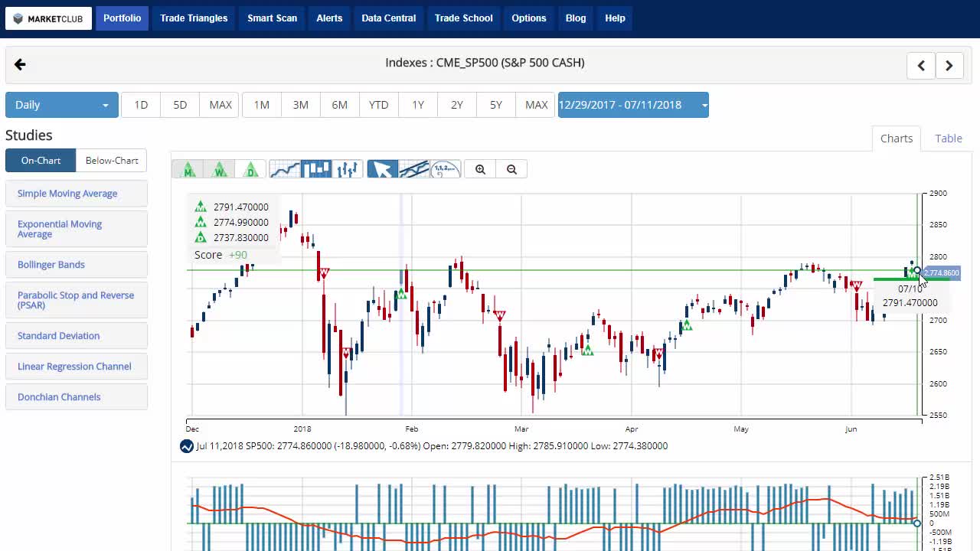This screenshot has height=551, width=980.
Task: Click daily triangle value 2737.830000
Action: click(x=241, y=238)
